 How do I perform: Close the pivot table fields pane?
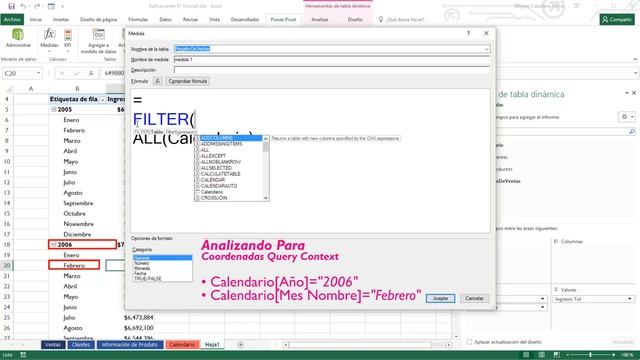click(634, 93)
